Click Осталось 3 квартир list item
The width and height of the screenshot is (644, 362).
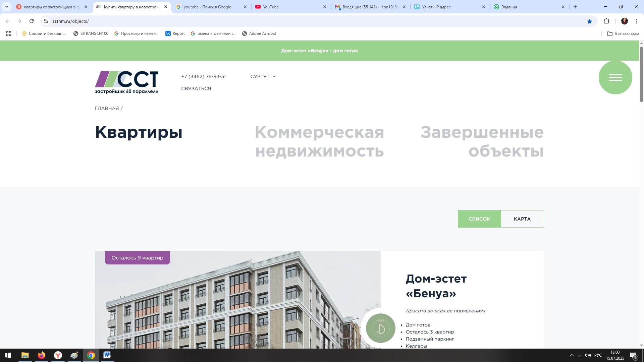click(x=430, y=332)
